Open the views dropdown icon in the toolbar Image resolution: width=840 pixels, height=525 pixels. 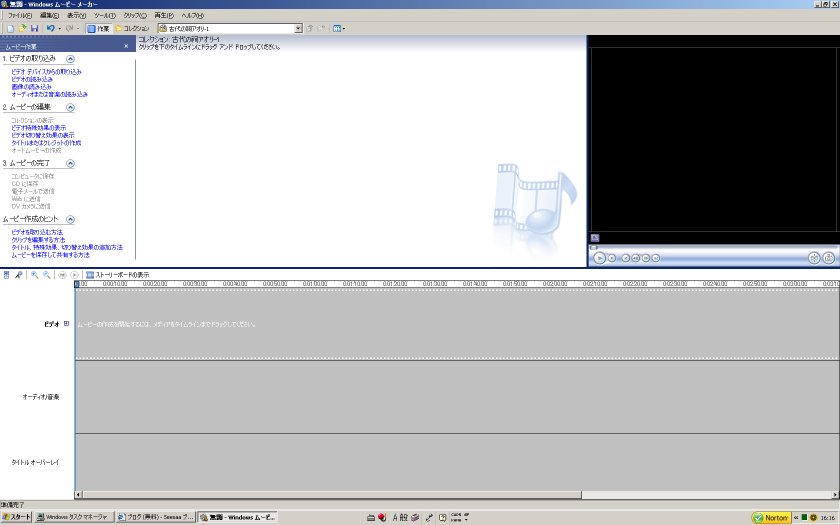pyautogui.click(x=339, y=28)
